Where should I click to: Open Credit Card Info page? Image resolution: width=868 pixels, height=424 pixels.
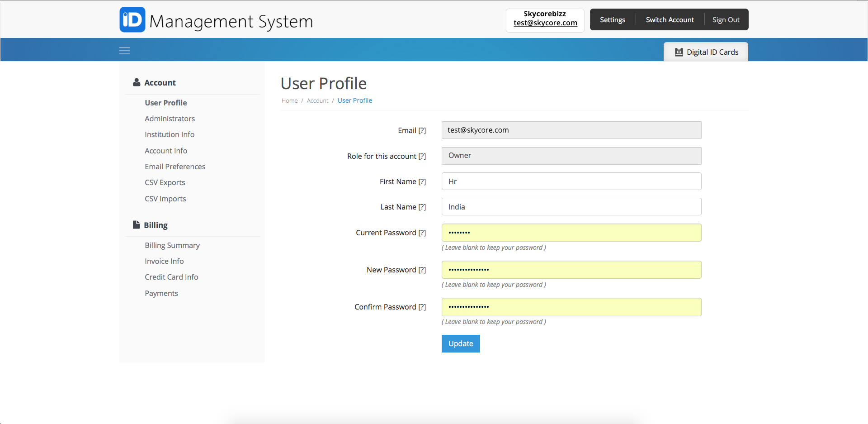[171, 277]
